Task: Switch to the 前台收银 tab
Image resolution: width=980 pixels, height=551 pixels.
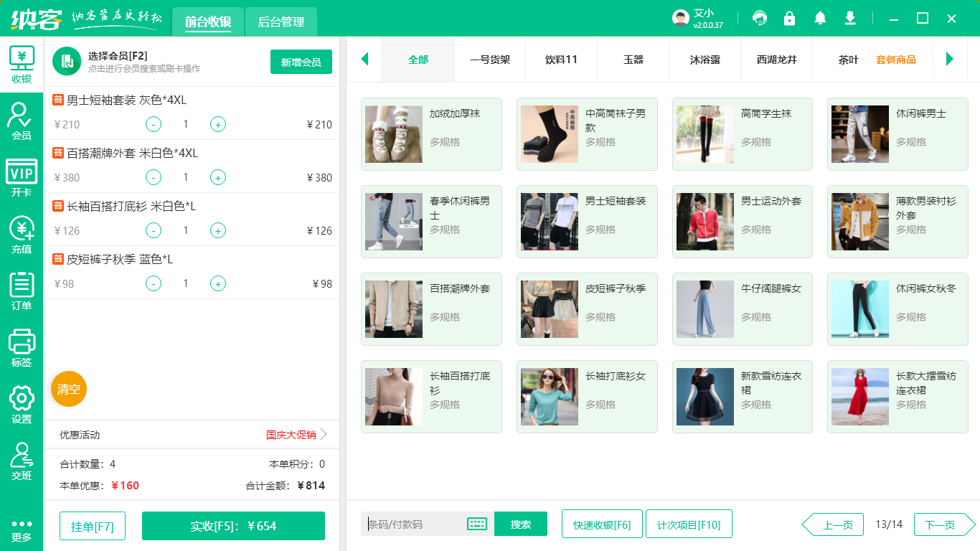Action: coord(208,22)
